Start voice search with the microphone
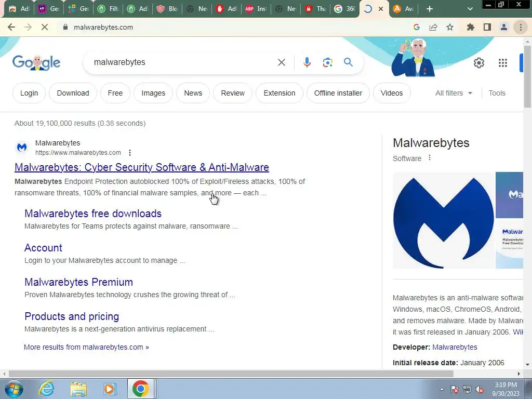 click(x=307, y=62)
